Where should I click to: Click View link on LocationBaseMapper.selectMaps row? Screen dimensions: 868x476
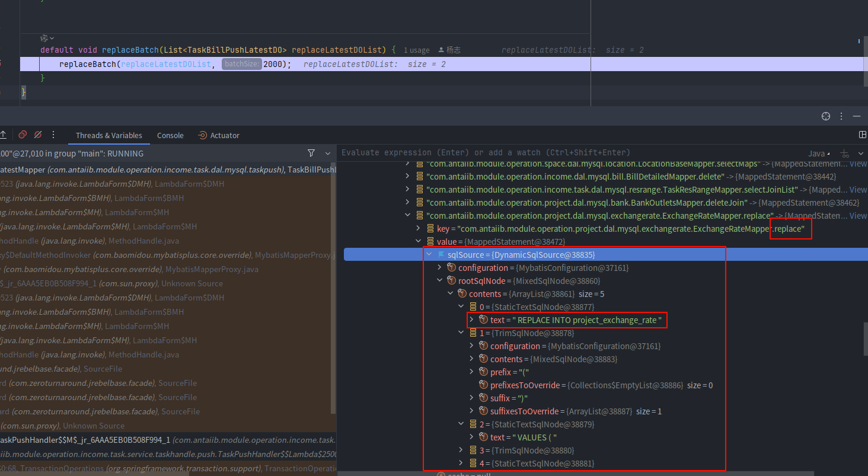click(x=859, y=164)
